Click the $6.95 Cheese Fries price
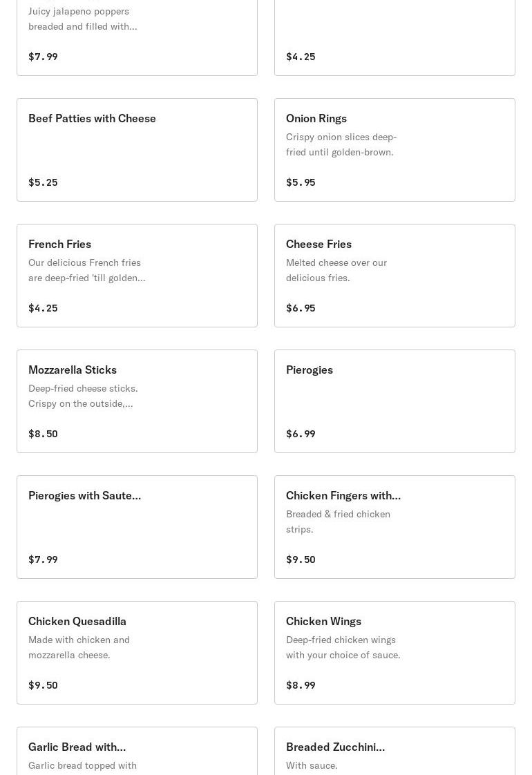Image resolution: width=532 pixels, height=775 pixels. click(301, 308)
